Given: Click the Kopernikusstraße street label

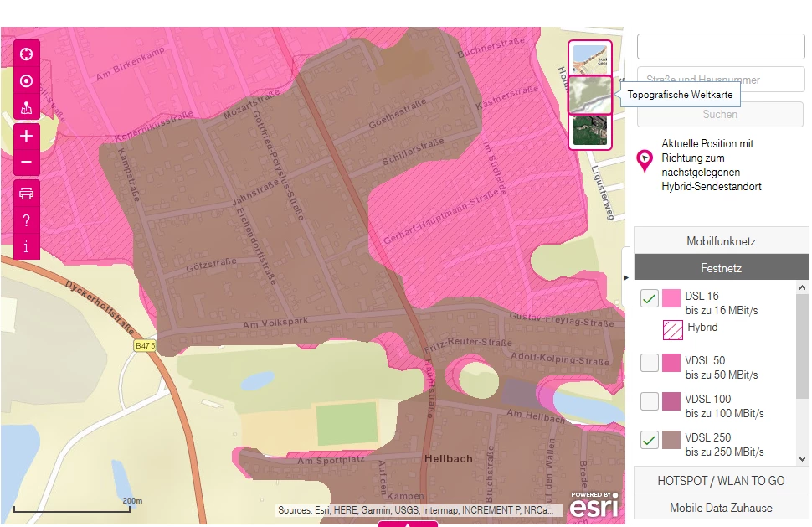Looking at the screenshot, I should 154,126.
